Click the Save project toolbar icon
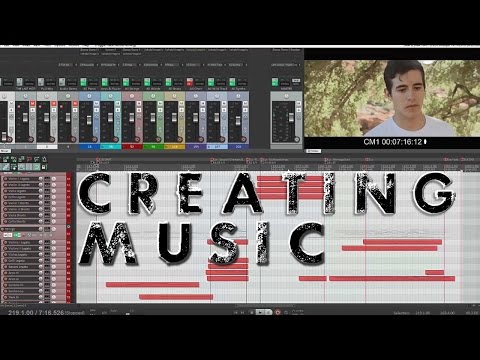Viewport: 480px width, 360px height. point(14,159)
